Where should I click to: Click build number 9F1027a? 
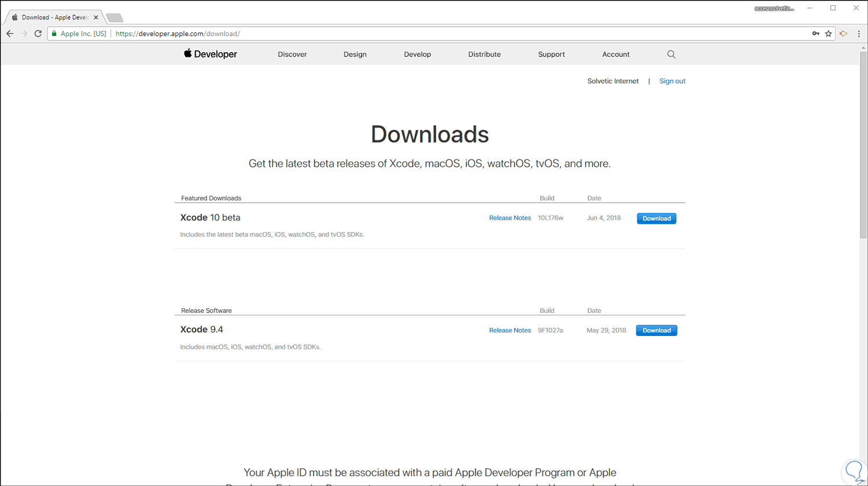550,330
